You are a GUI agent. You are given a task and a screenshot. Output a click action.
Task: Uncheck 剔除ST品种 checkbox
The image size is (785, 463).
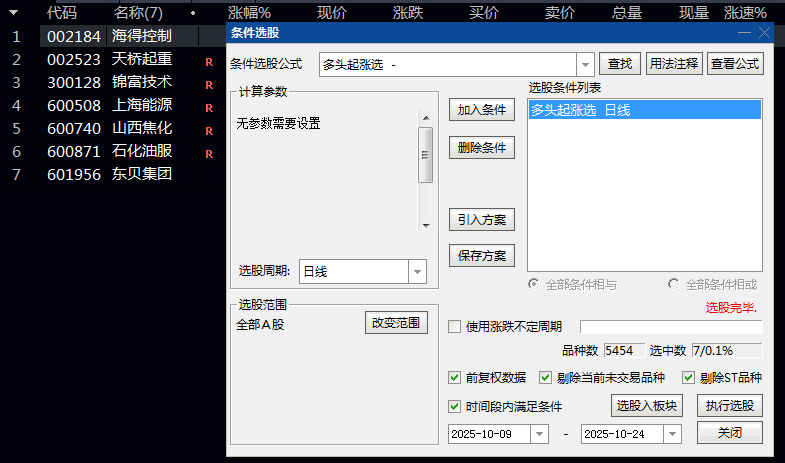[x=688, y=377]
